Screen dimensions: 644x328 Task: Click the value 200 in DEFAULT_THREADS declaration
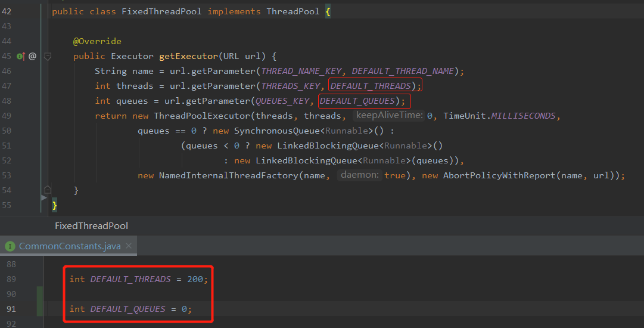point(195,279)
